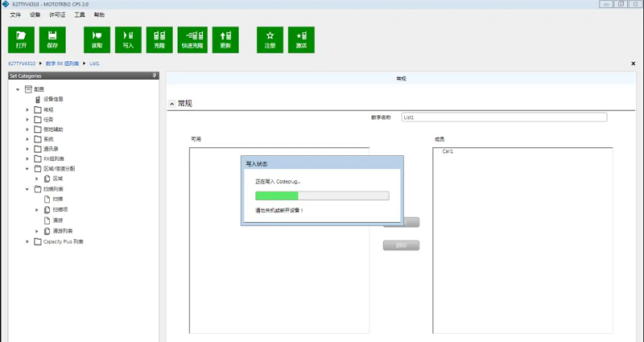Select the 扫描 leaf item in the tree
Viewport: 644px width, 342px height.
coord(58,199)
